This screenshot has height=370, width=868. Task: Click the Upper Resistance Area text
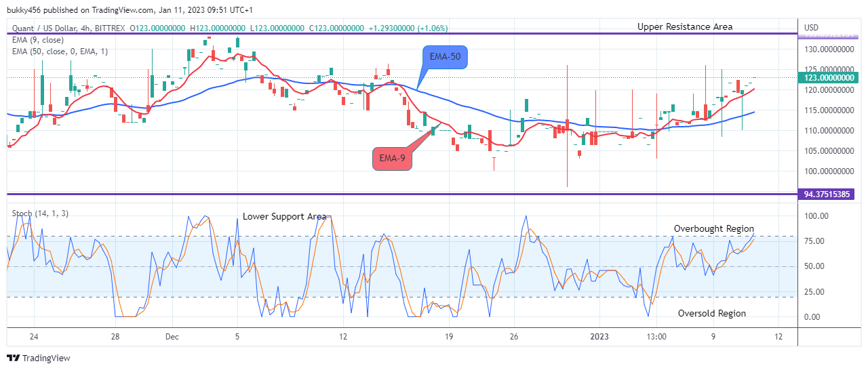pos(685,26)
